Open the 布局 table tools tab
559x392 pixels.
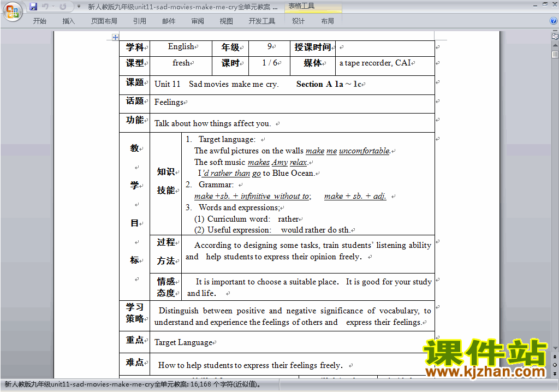click(x=328, y=21)
